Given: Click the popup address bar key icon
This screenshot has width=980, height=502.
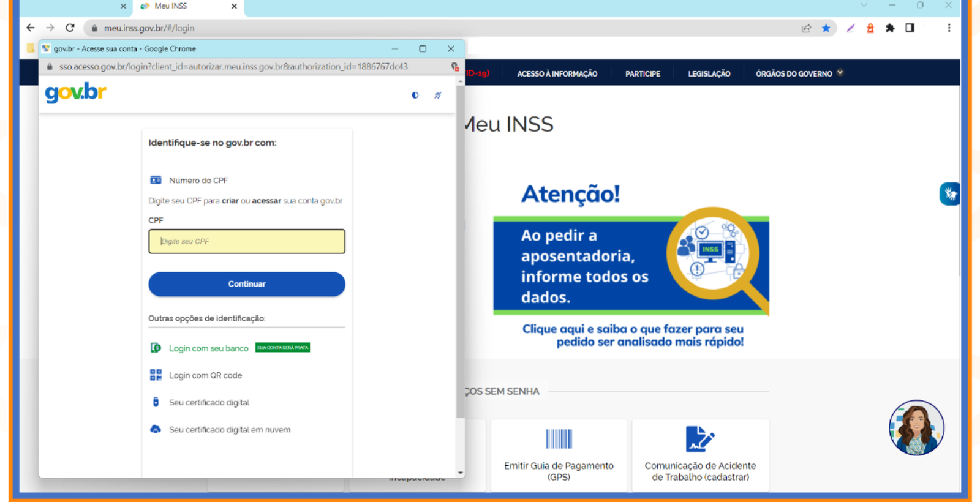Looking at the screenshot, I should (454, 66).
